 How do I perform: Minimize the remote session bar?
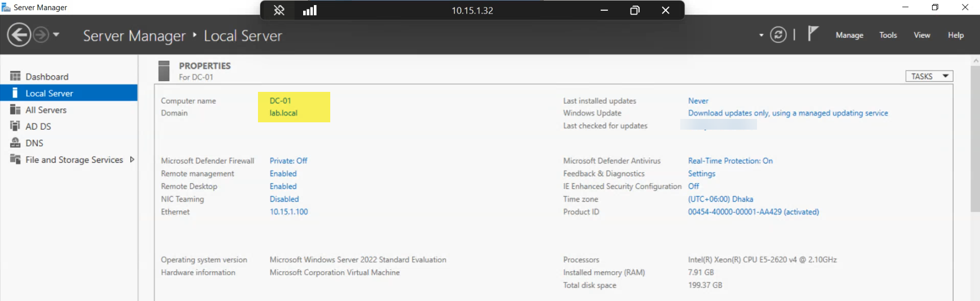point(604,10)
